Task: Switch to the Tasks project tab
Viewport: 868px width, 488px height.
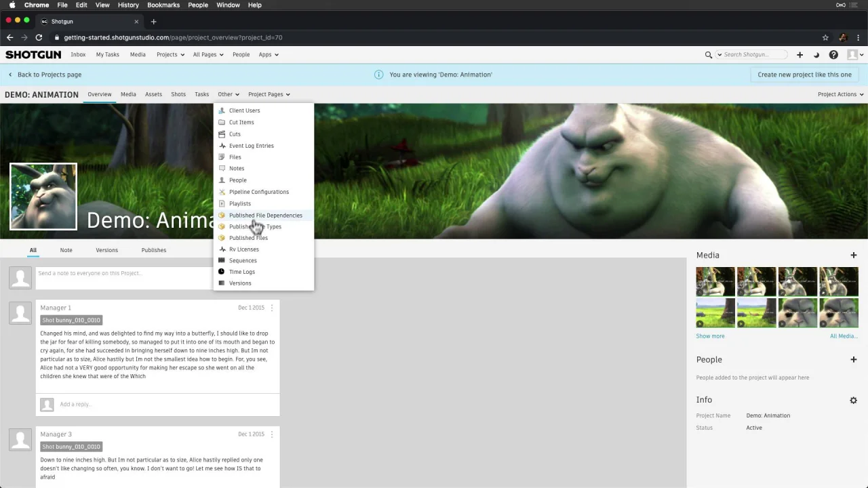Action: click(202, 95)
